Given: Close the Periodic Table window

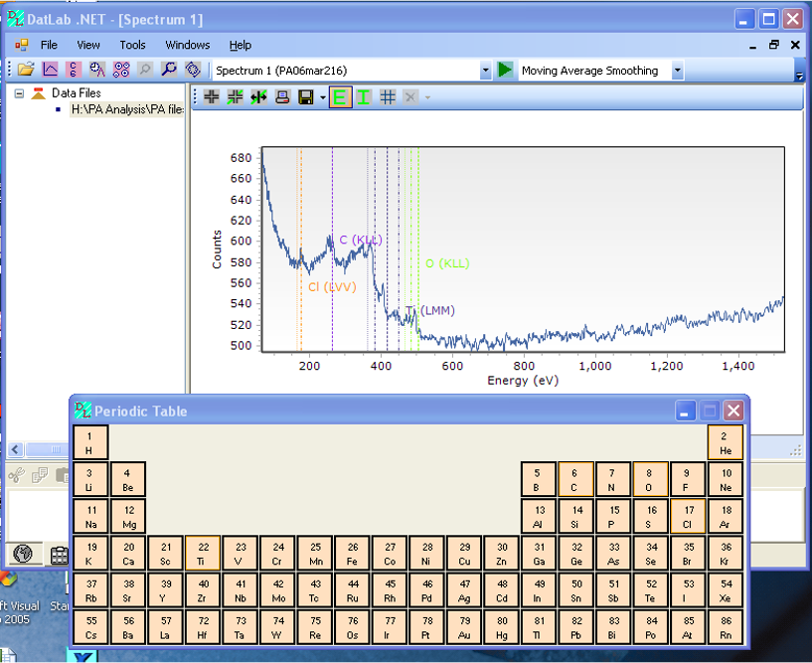Looking at the screenshot, I should click(x=733, y=412).
